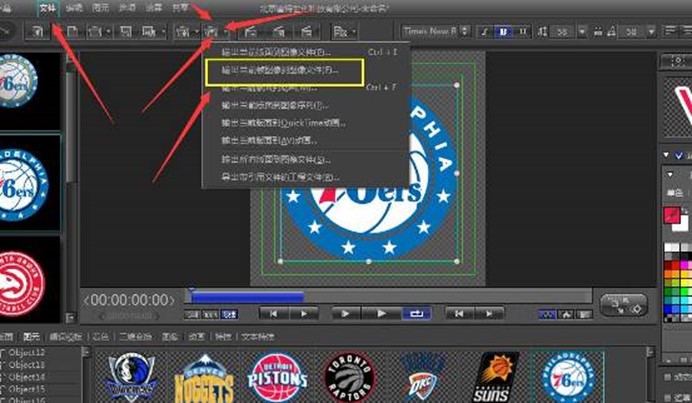Select the top 76ers thumbnail in left panel
This screenshot has height=403, width=692.
coord(19,80)
